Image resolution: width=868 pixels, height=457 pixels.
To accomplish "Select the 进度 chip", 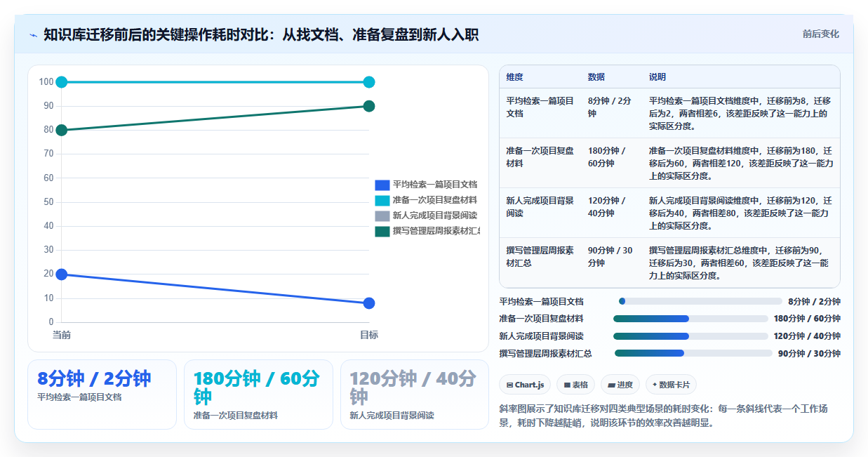I will [x=620, y=385].
